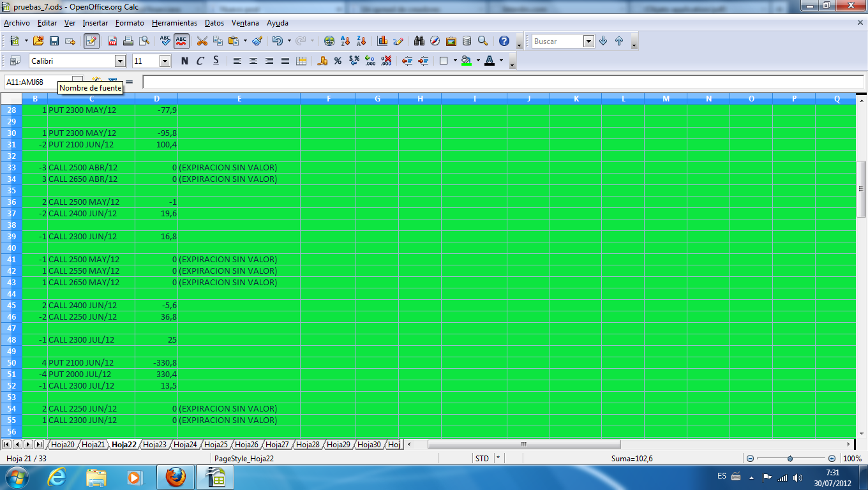Open the Herramientas menu
The height and width of the screenshot is (490, 868).
[x=174, y=23]
